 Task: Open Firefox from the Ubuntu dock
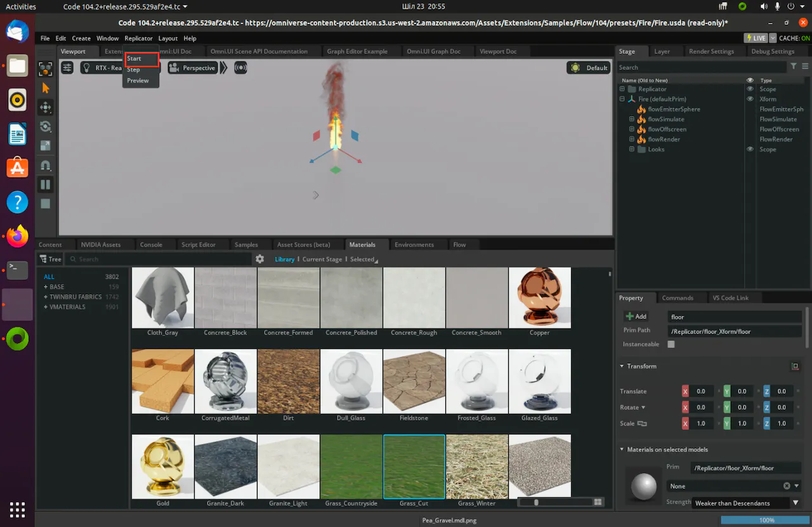[x=17, y=236]
